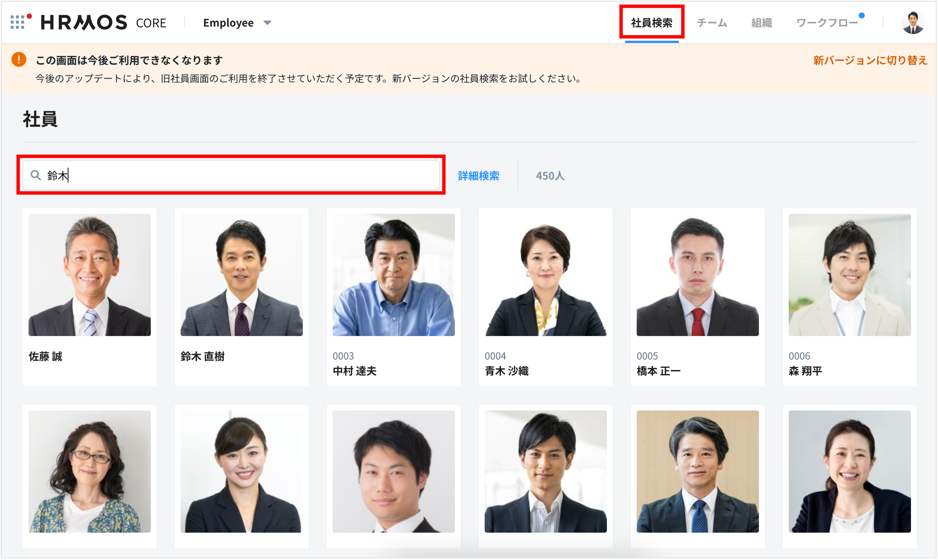Open the app grid launcher icon
938x560 pixels.
click(17, 22)
